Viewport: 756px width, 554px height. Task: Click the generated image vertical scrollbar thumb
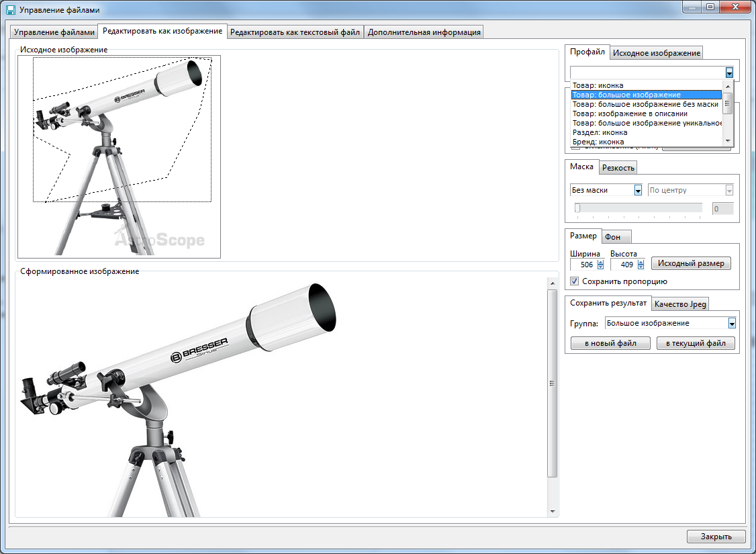[553, 384]
